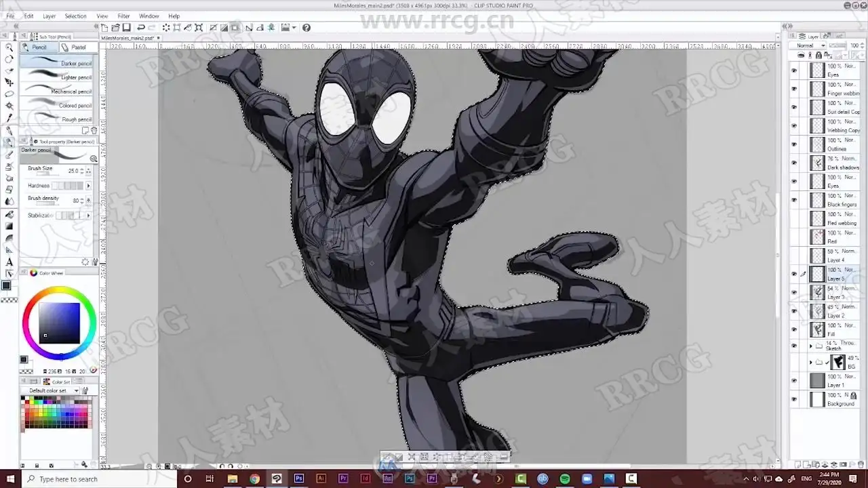Toggle visibility of Layer 5

794,274
